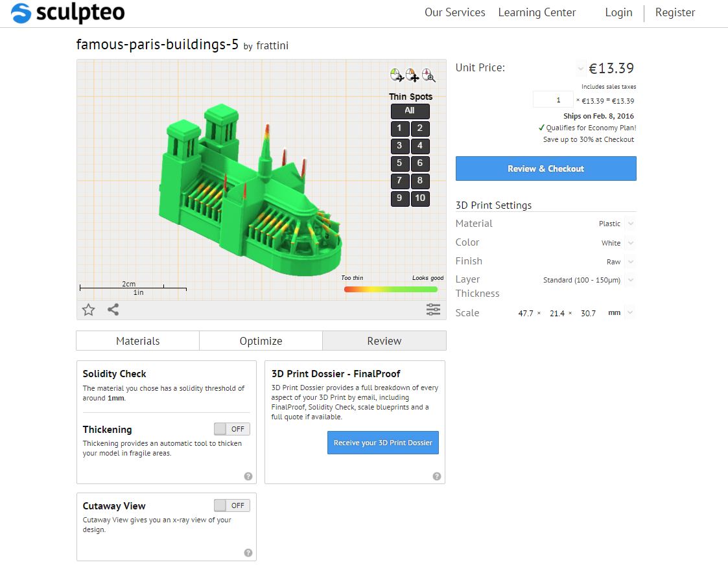Click the pan mouse-control icon
The width and height of the screenshot is (728, 569).
click(x=412, y=75)
